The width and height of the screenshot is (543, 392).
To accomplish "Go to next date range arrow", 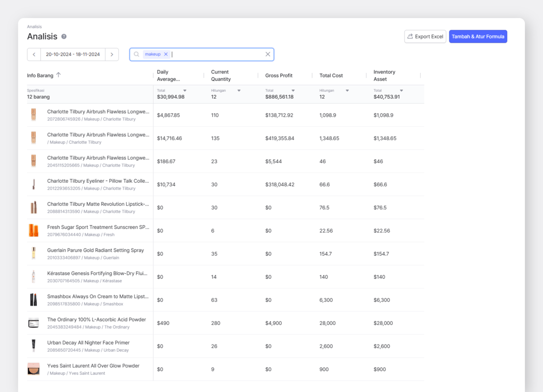I will click(x=112, y=54).
